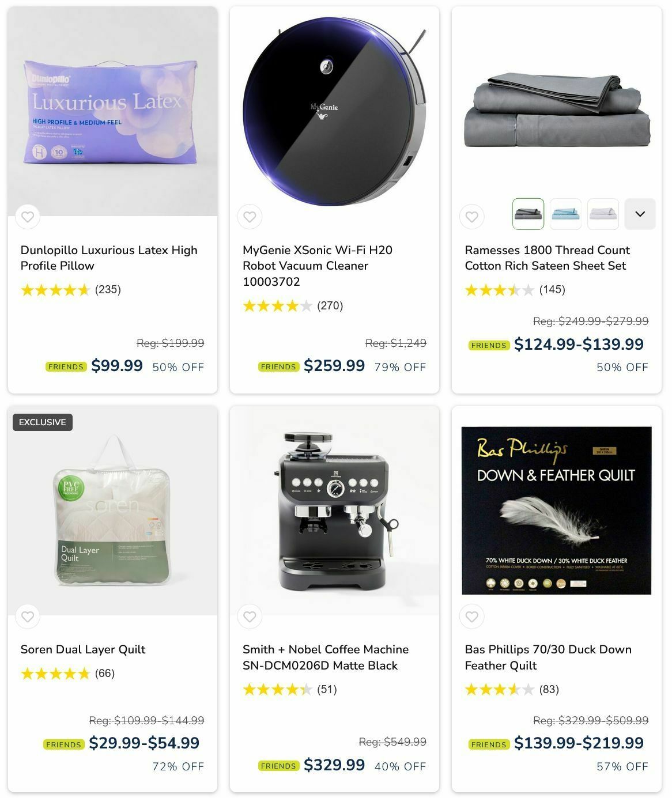Expand more sheet set colour options

pos(640,214)
